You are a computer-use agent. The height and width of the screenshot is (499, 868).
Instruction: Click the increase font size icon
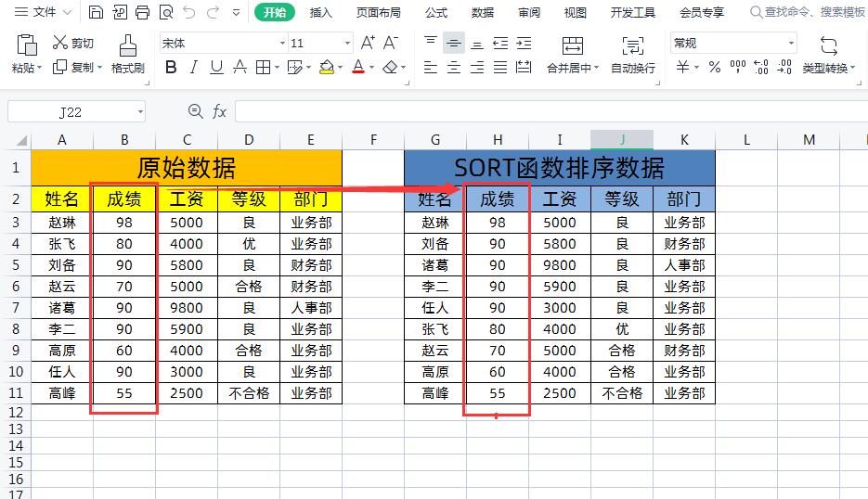click(x=369, y=43)
